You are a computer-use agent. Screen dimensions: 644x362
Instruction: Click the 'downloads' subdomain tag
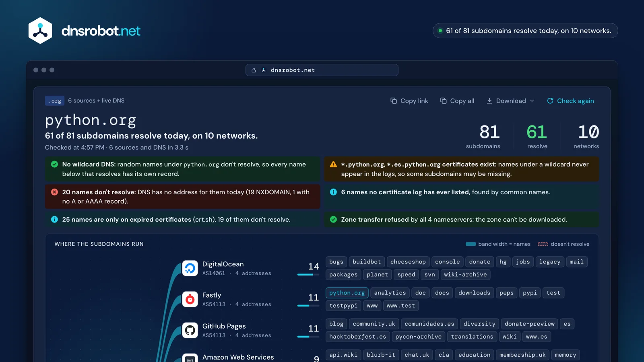[x=474, y=293]
